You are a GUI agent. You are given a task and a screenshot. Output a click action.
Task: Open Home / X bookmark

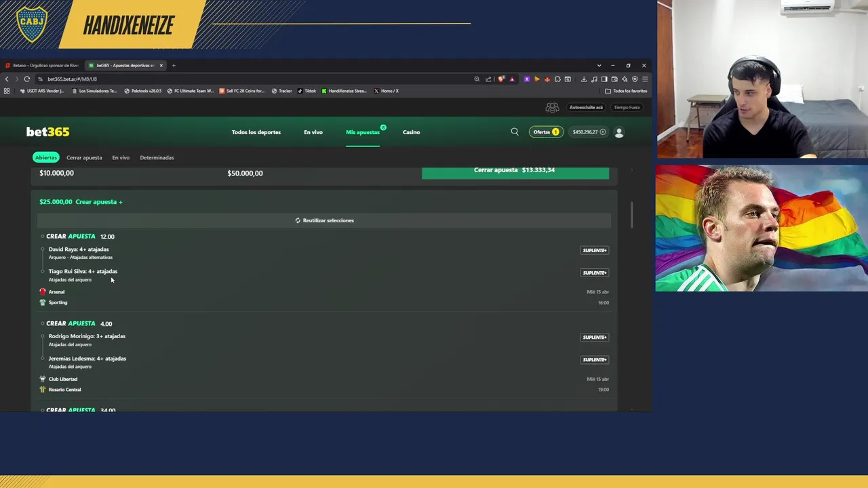pos(386,91)
